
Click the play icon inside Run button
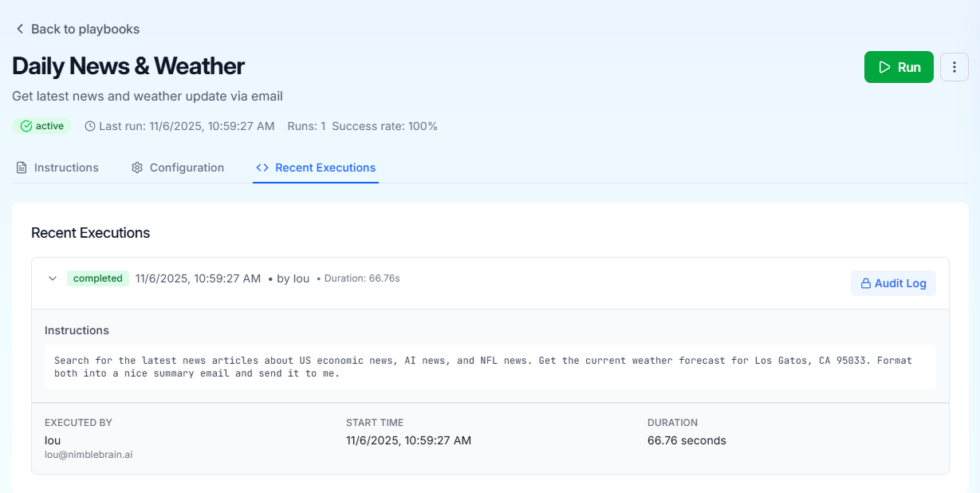[x=884, y=67]
